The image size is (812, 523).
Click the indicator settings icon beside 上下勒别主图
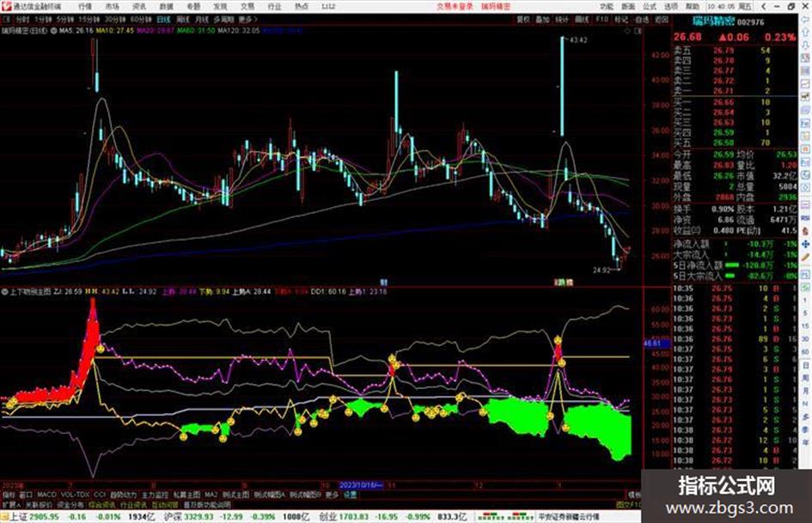(4, 292)
